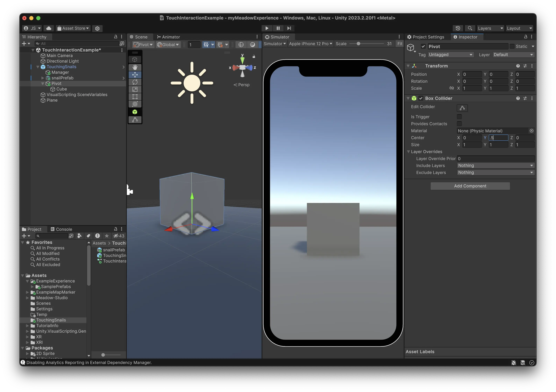Open the Include Layers dropdown
The height and width of the screenshot is (392, 556).
point(495,166)
